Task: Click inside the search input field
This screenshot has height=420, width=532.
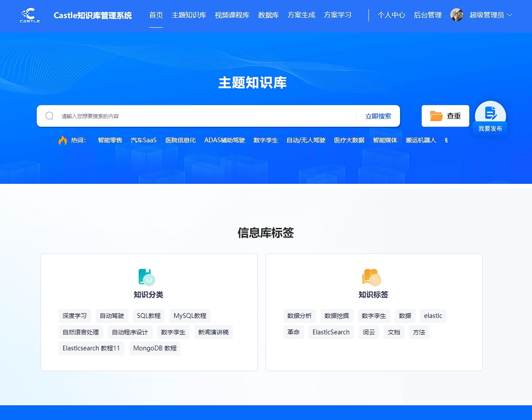Action: pos(195,115)
